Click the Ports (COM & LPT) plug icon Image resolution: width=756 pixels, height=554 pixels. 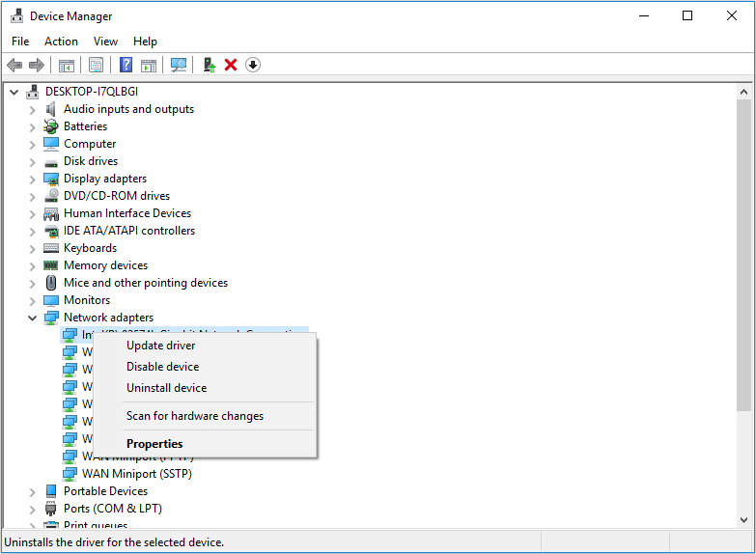(50, 509)
